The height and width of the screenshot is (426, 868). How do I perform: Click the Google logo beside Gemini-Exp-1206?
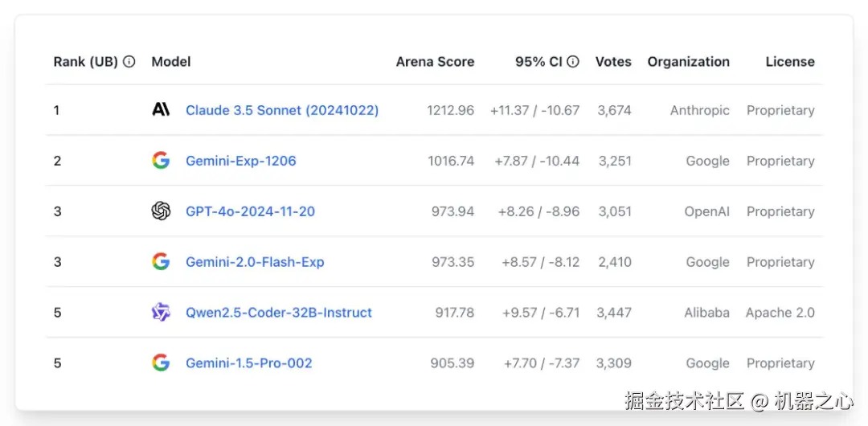click(x=161, y=161)
